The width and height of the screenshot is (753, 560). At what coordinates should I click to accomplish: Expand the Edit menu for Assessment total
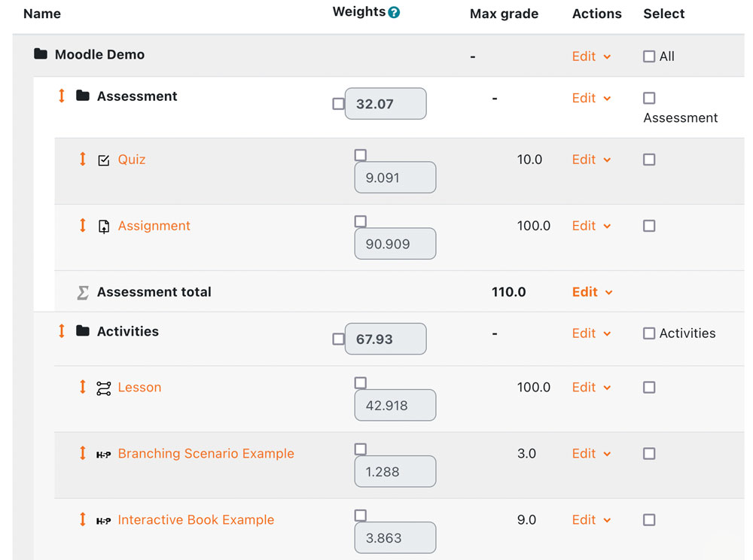coord(592,292)
